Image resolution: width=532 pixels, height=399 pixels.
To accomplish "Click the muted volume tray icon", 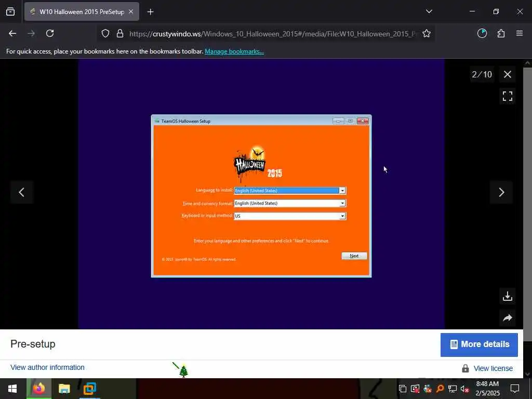I will [464, 389].
